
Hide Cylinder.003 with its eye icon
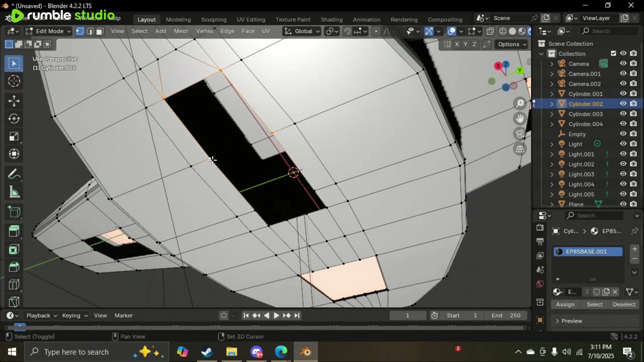tap(623, 114)
